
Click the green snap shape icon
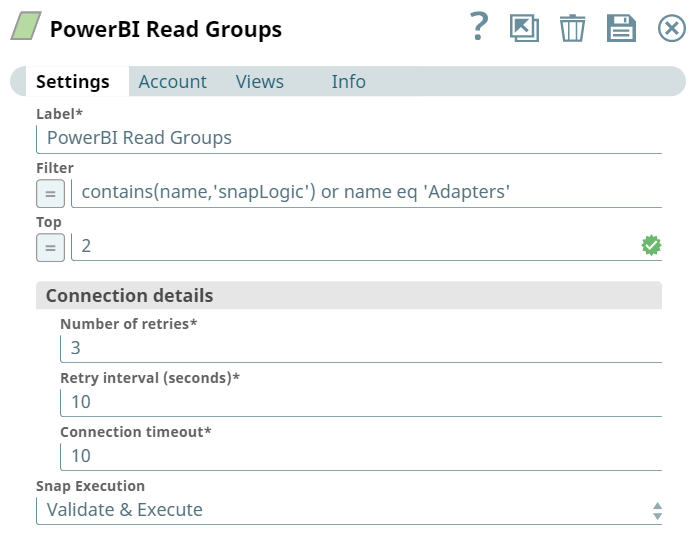point(26,26)
